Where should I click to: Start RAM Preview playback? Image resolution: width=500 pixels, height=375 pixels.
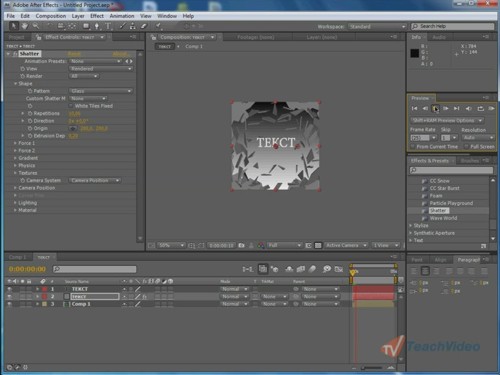point(491,108)
